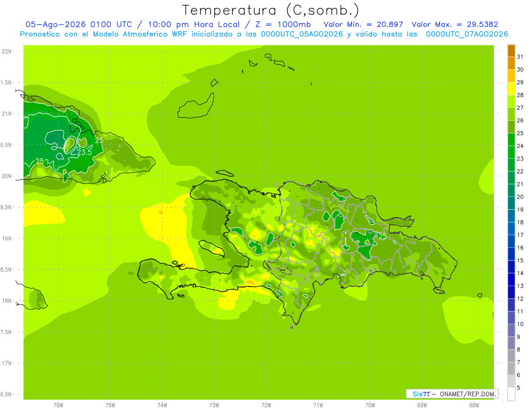Click the "72W" longitude axis label
Screen dimensions: 532x411
click(266, 405)
